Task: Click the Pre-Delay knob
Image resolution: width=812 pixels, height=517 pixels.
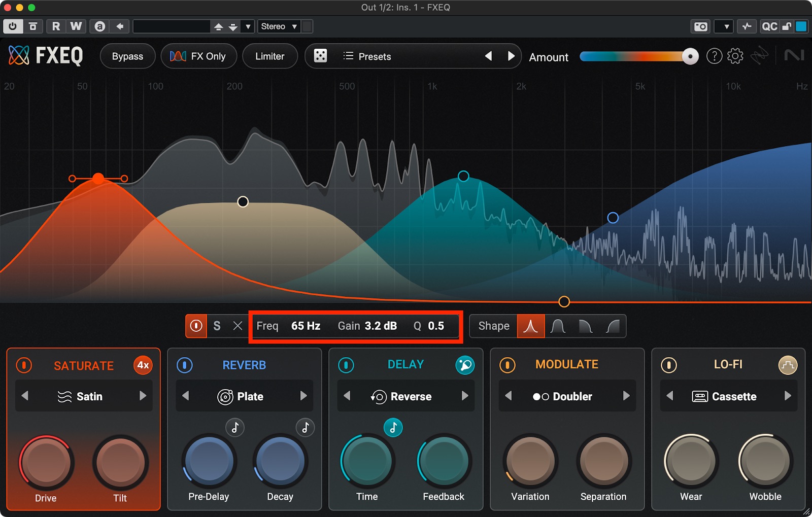Action: click(x=209, y=461)
